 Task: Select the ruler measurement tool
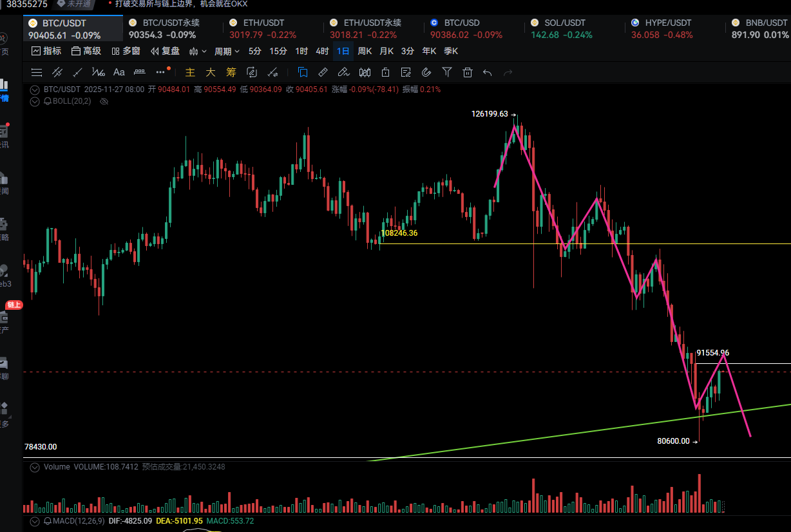pyautogui.click(x=323, y=72)
